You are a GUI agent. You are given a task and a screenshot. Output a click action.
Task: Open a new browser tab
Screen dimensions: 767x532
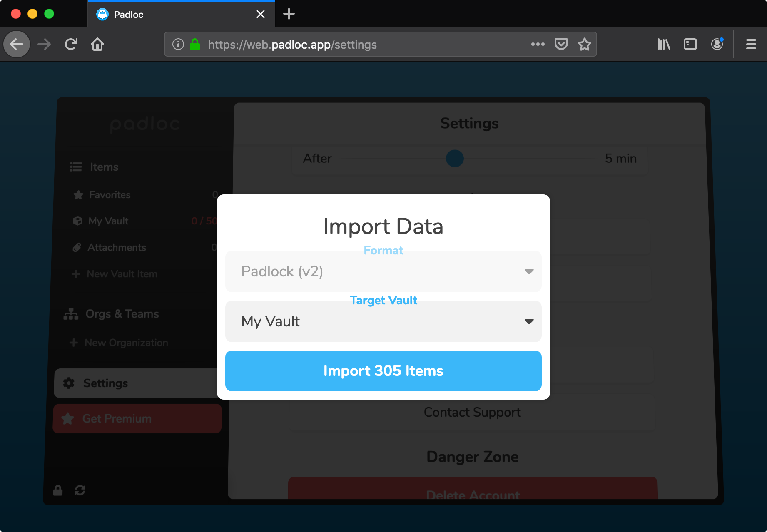289,14
